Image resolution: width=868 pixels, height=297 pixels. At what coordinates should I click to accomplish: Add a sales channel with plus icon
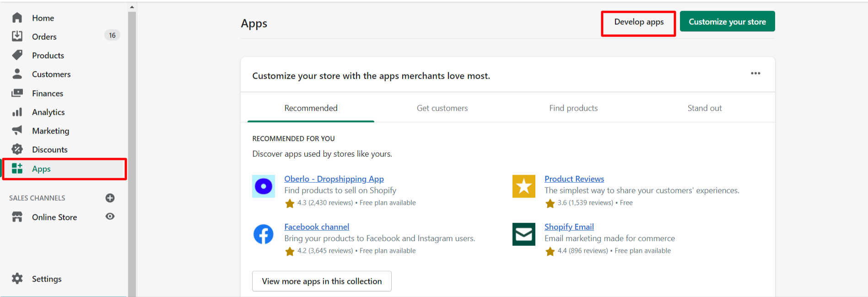(x=110, y=198)
